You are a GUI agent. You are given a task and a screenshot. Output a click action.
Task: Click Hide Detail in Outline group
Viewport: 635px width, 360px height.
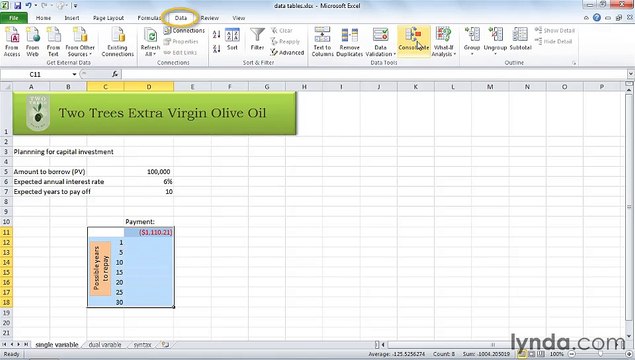pos(553,41)
